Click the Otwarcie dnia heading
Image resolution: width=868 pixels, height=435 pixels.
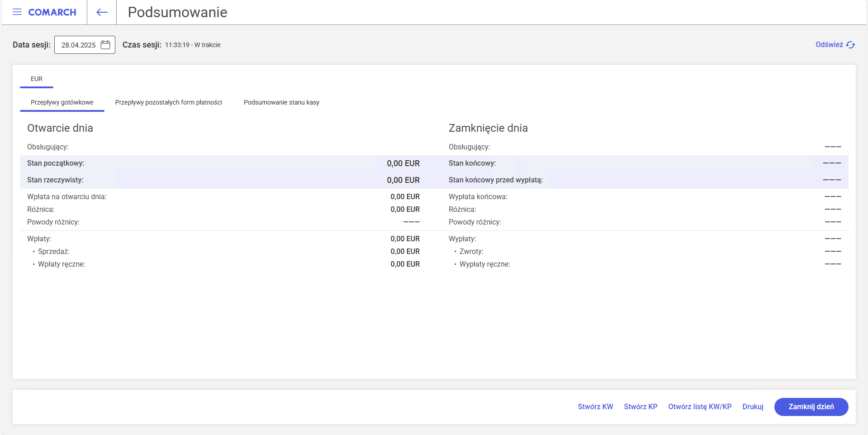60,128
